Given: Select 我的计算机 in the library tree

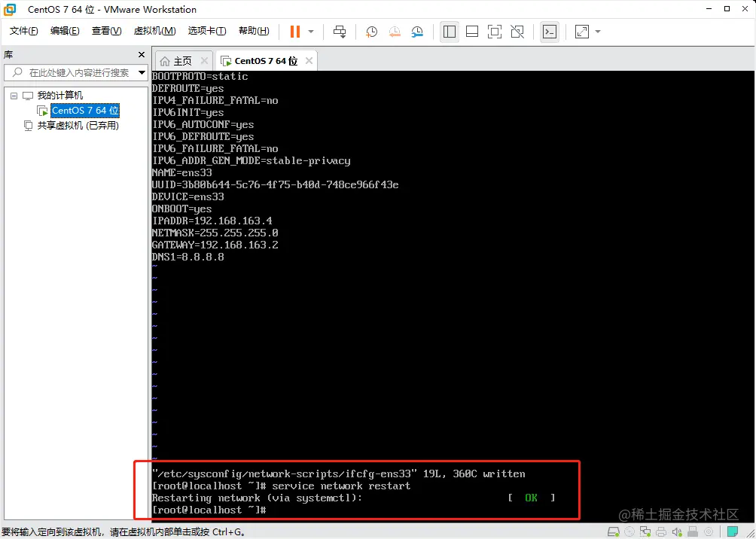Looking at the screenshot, I should coord(59,96).
